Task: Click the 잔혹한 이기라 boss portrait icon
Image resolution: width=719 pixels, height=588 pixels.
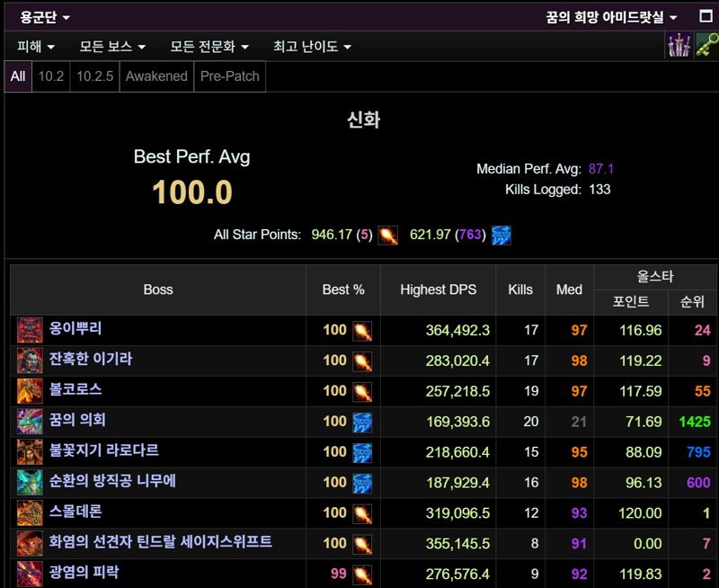Action: [x=30, y=361]
